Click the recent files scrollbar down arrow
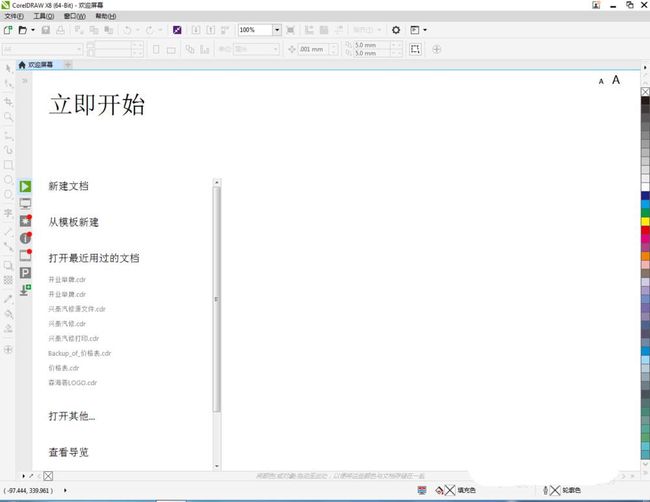Image resolution: width=650 pixels, height=502 pixels. click(217, 466)
